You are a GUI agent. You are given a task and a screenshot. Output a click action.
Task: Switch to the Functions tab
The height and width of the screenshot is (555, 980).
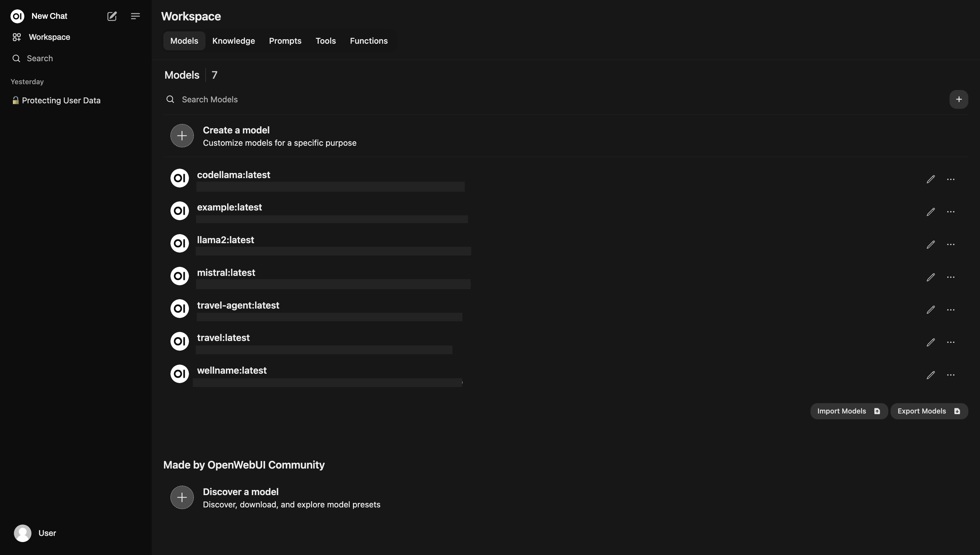click(x=368, y=41)
